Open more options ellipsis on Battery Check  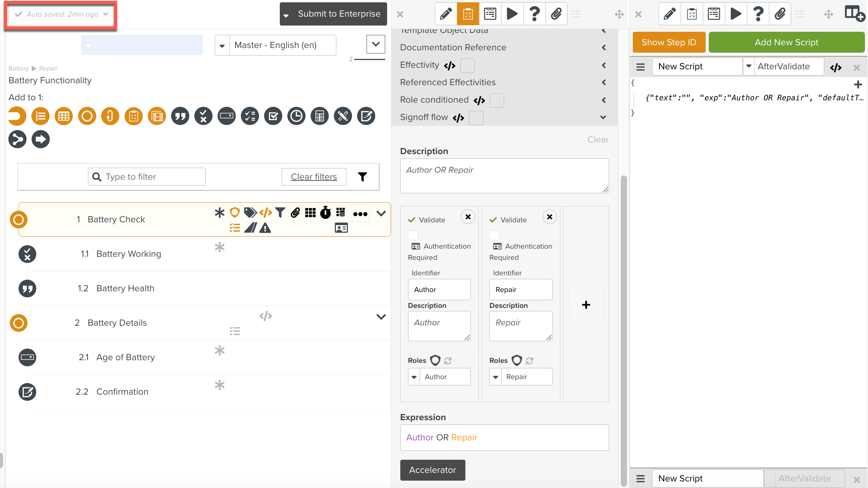pos(360,214)
